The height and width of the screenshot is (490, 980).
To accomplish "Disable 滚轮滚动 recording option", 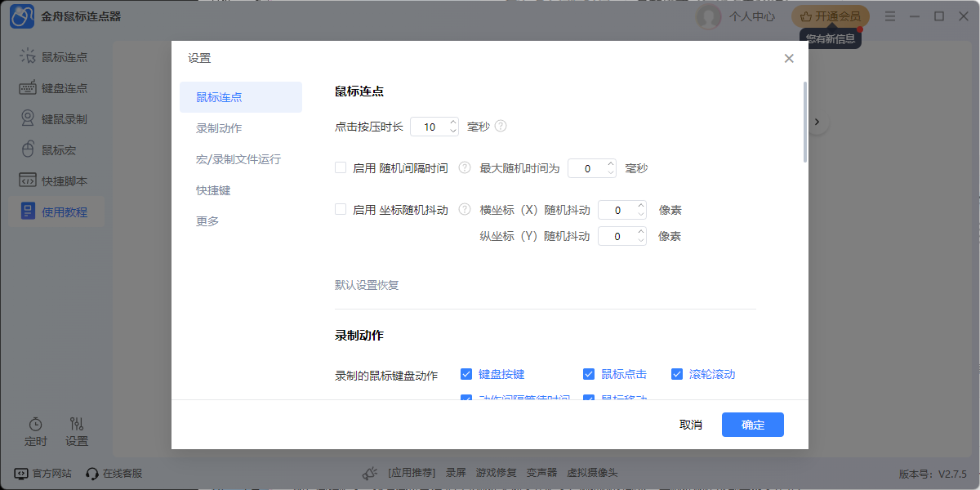I will pyautogui.click(x=677, y=374).
